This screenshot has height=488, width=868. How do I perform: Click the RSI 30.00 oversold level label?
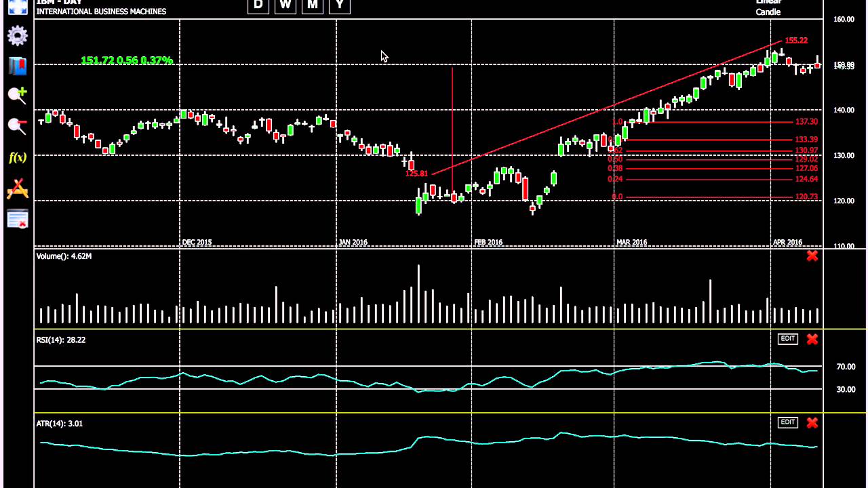(846, 389)
